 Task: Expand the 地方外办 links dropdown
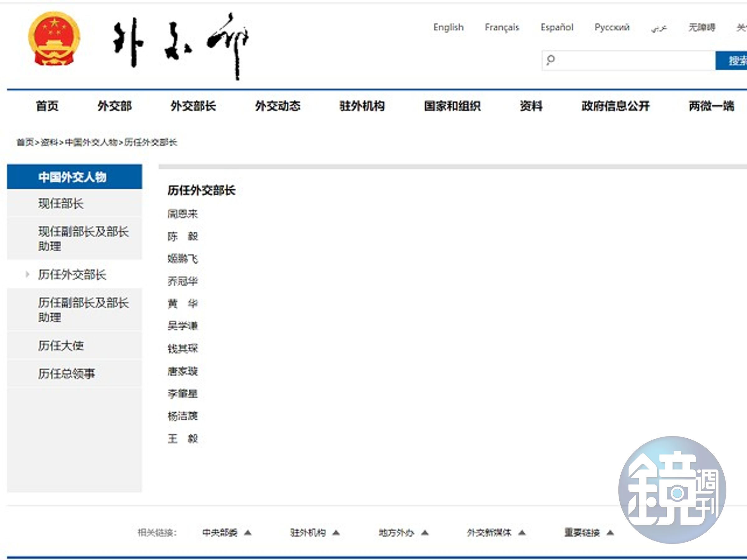pos(404,533)
